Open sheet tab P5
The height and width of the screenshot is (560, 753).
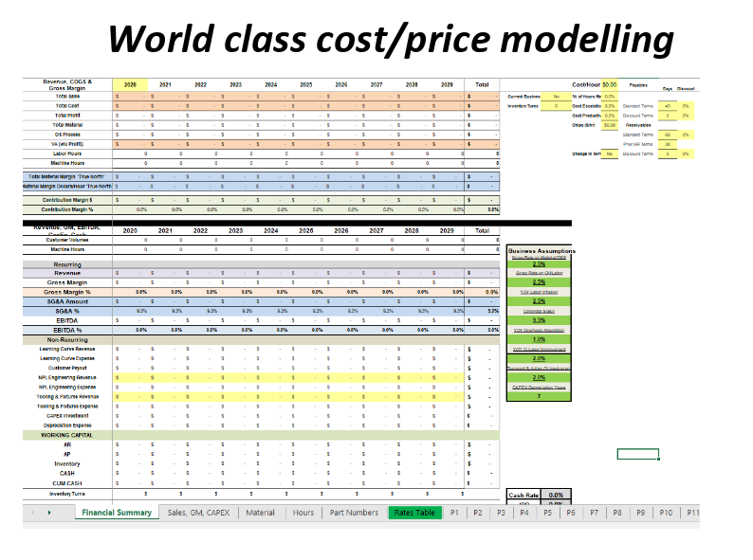pos(547,513)
